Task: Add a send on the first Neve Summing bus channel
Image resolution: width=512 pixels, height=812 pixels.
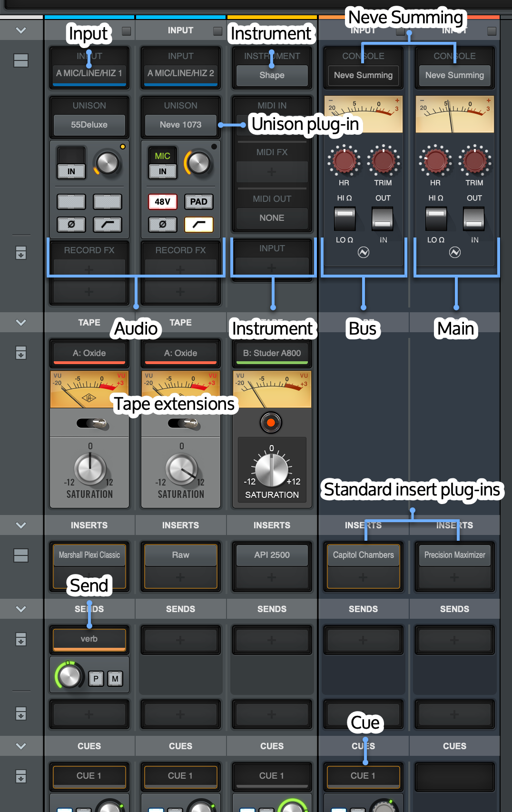Action: (364, 640)
